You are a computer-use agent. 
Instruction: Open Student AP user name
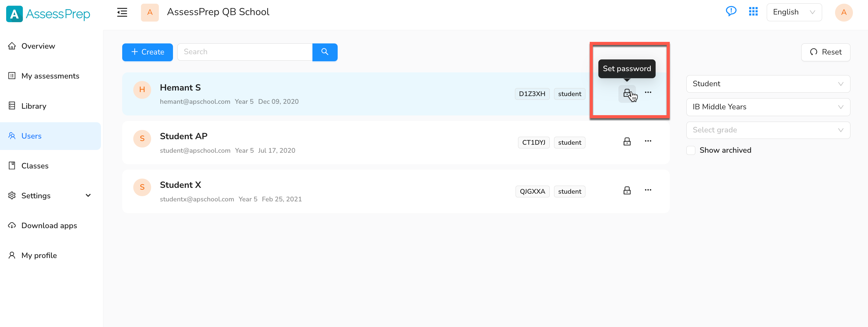183,136
